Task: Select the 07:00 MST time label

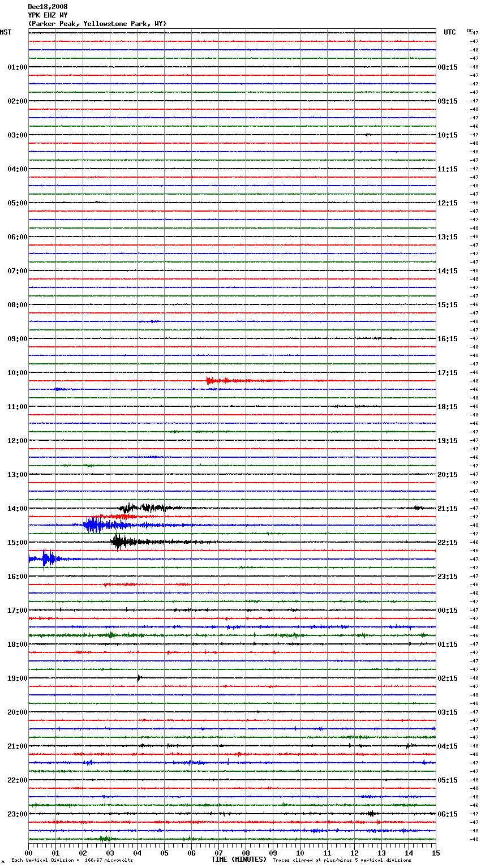Action: 18,271
